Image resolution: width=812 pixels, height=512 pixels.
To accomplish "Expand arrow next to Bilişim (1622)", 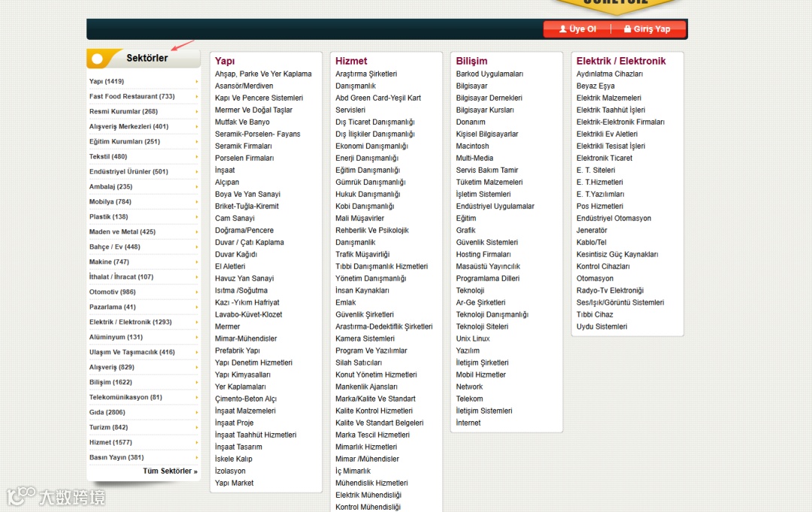I will coord(197,382).
